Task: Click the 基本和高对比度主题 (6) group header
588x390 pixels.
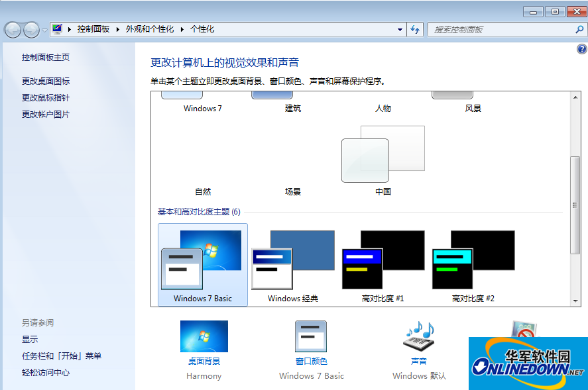Action: click(x=199, y=212)
